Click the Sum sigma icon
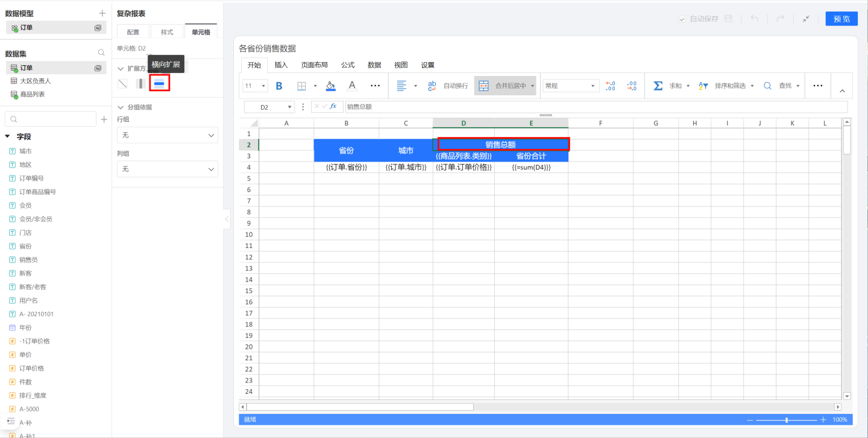Viewport: 868px width, 438px height. click(x=658, y=86)
